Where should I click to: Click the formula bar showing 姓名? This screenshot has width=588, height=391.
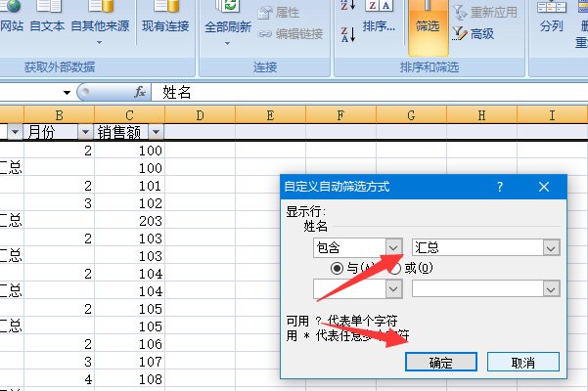(370, 92)
